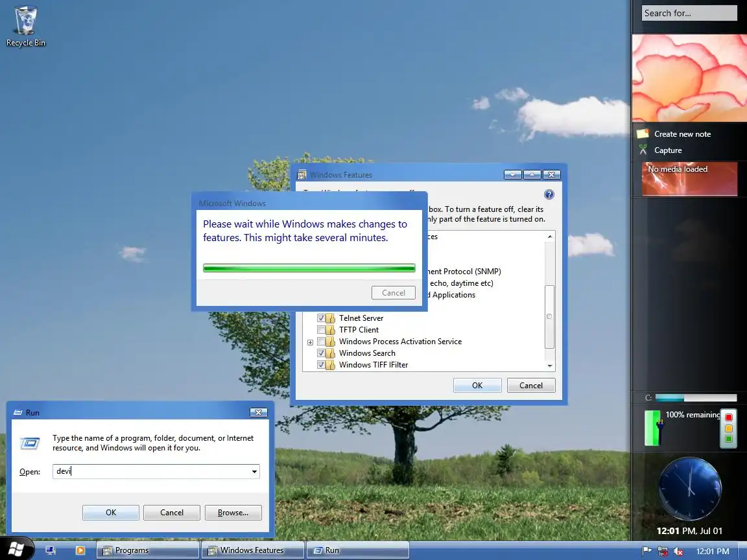The width and height of the screenshot is (747, 560).
Task: Click OK in Windows Features window
Action: 477,385
